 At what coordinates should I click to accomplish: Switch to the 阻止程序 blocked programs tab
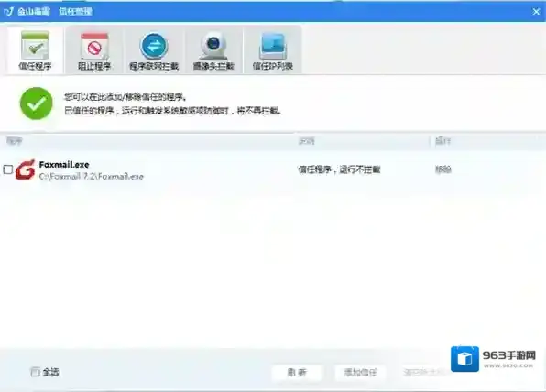(x=94, y=50)
